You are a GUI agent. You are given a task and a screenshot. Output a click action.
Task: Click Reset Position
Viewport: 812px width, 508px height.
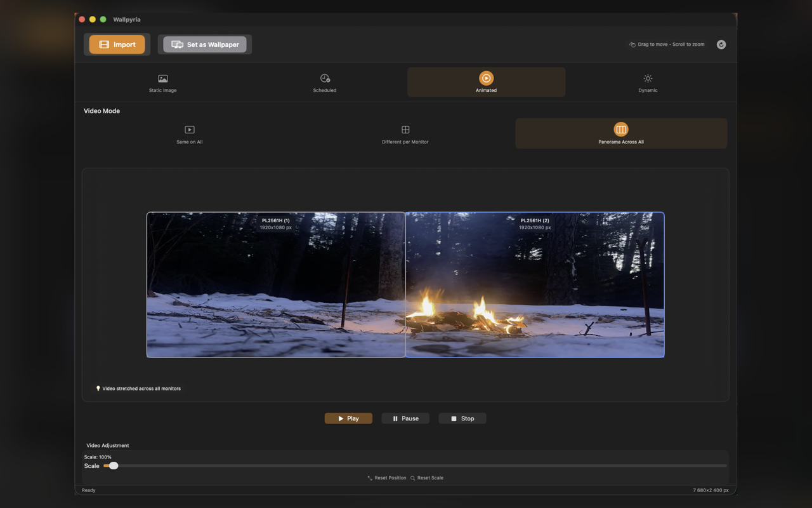pyautogui.click(x=387, y=478)
